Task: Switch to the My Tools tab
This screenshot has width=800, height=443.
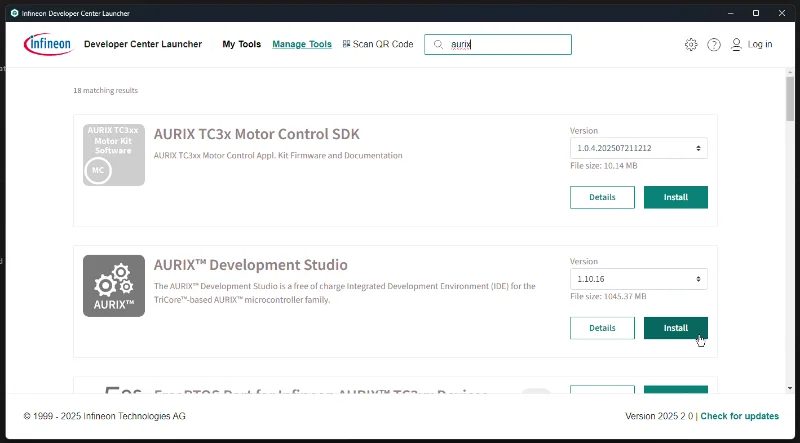Action: [x=241, y=45]
